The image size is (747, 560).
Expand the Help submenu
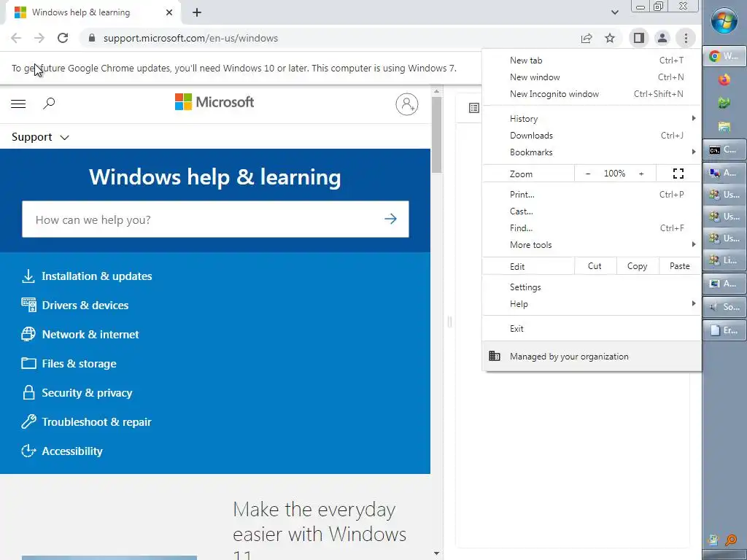pyautogui.click(x=592, y=304)
